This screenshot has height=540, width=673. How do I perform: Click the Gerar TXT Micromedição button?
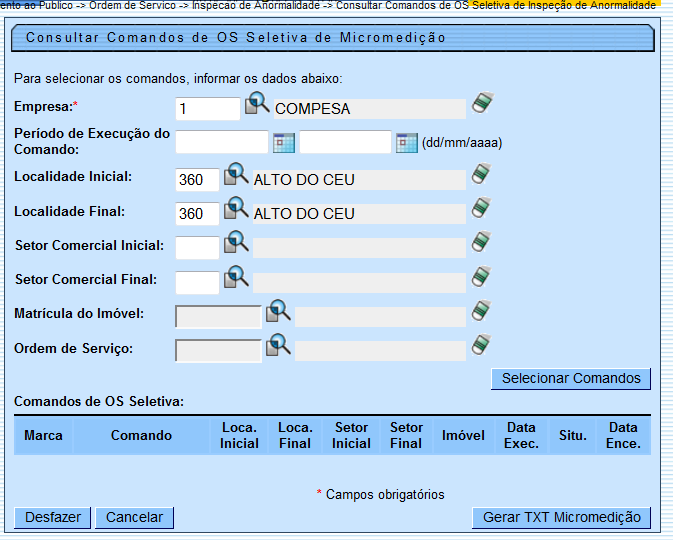click(x=561, y=517)
